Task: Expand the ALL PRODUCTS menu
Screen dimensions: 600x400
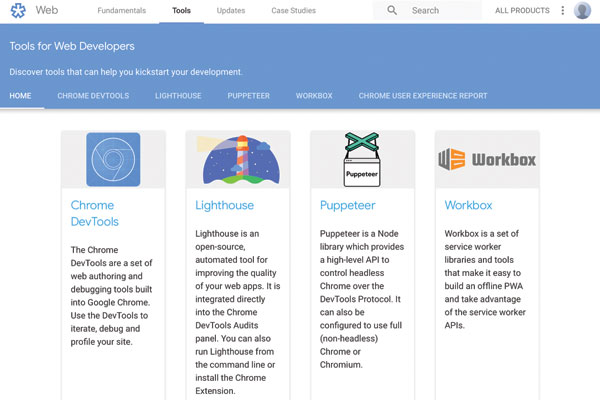Action: pos(522,11)
